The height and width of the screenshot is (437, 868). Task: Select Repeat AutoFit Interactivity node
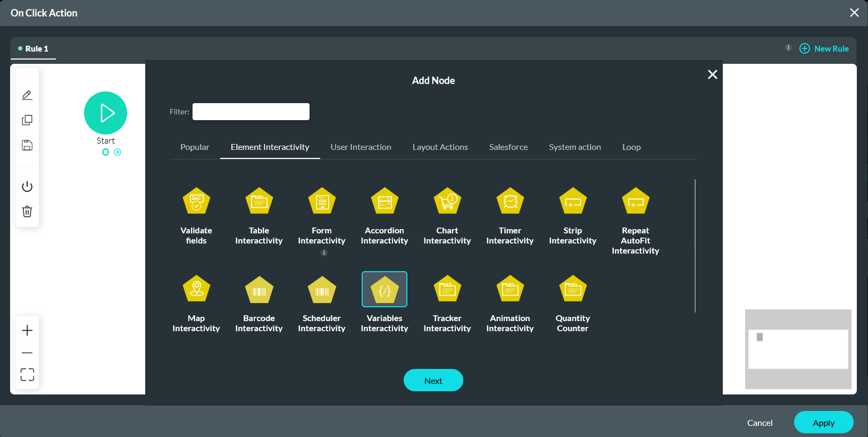[x=636, y=201]
